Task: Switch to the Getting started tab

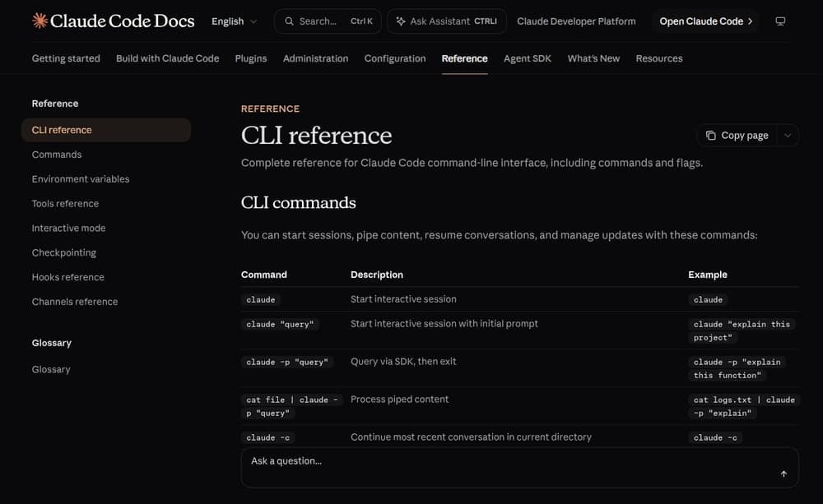Action: (66, 58)
